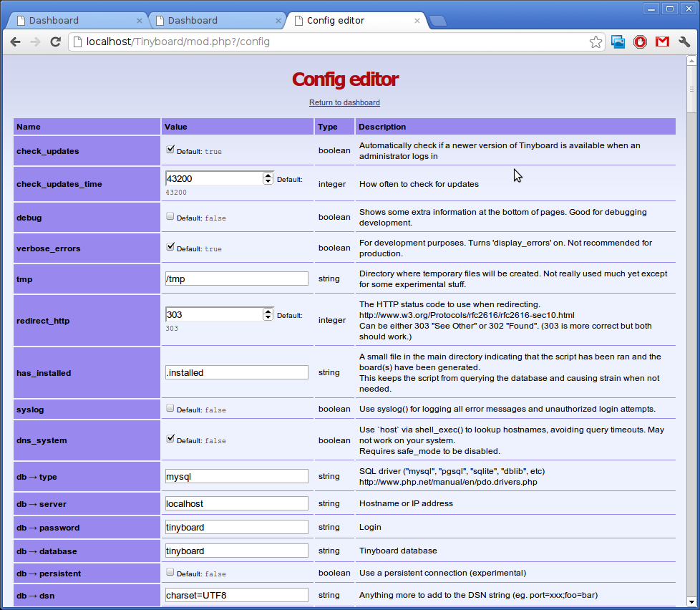This screenshot has height=610, width=700.
Task: Click the redirect_http spinner arrows
Action: coord(268,314)
